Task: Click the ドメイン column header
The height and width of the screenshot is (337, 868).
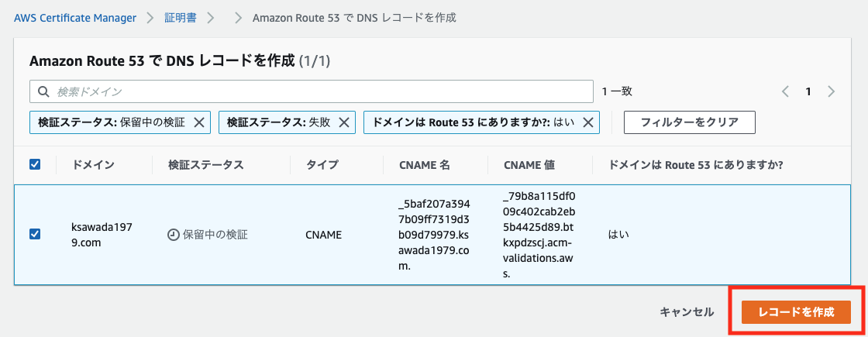Action: coord(93,164)
